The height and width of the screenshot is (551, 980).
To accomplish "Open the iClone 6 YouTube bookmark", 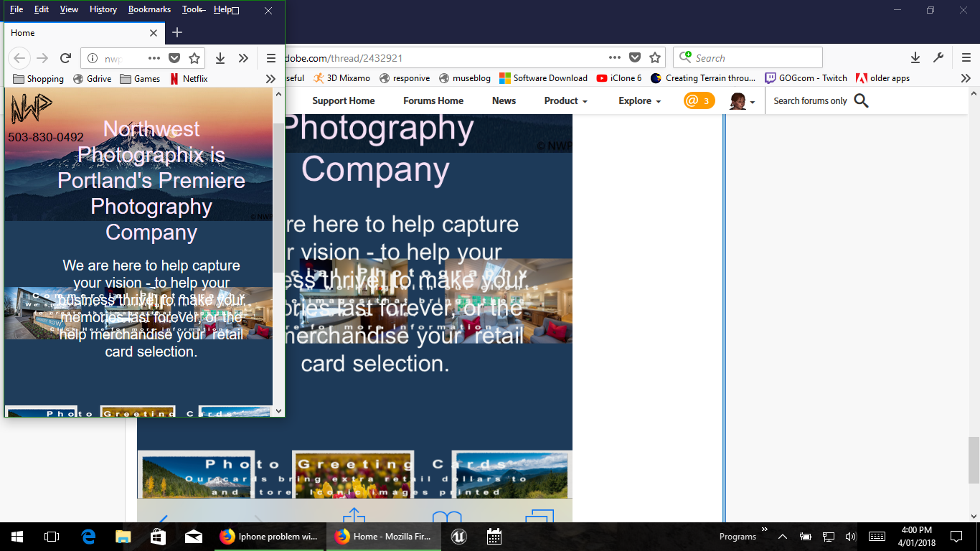I will 619,78.
